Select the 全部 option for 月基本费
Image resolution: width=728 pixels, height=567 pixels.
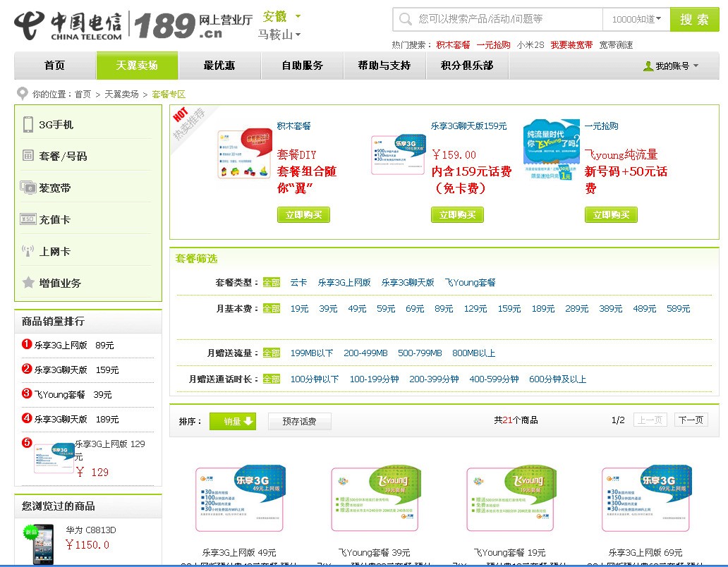[x=271, y=309]
